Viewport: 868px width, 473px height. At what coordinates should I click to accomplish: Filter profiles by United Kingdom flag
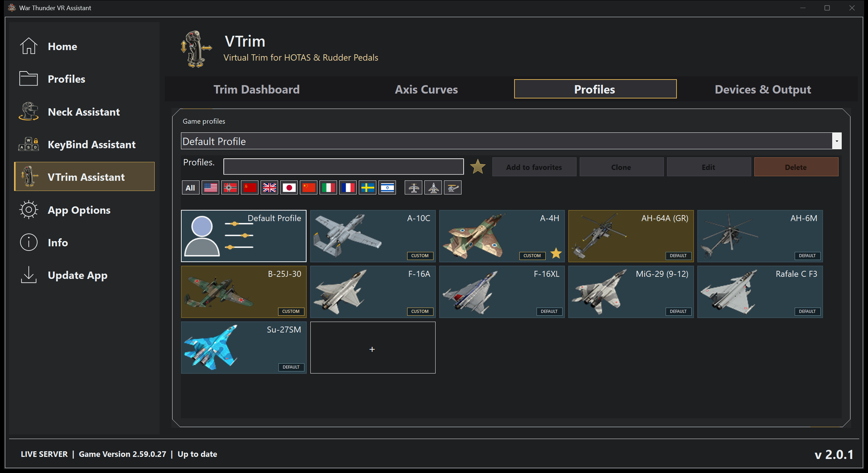pyautogui.click(x=269, y=188)
